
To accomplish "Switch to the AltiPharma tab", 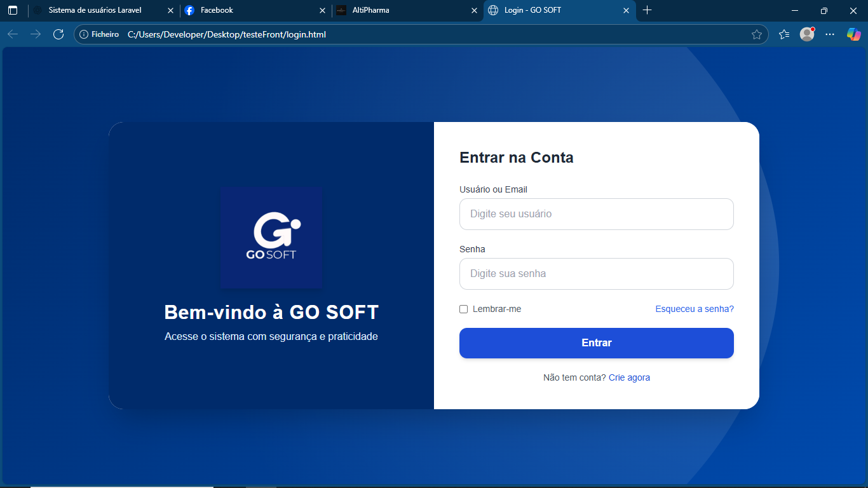I will coord(407,10).
